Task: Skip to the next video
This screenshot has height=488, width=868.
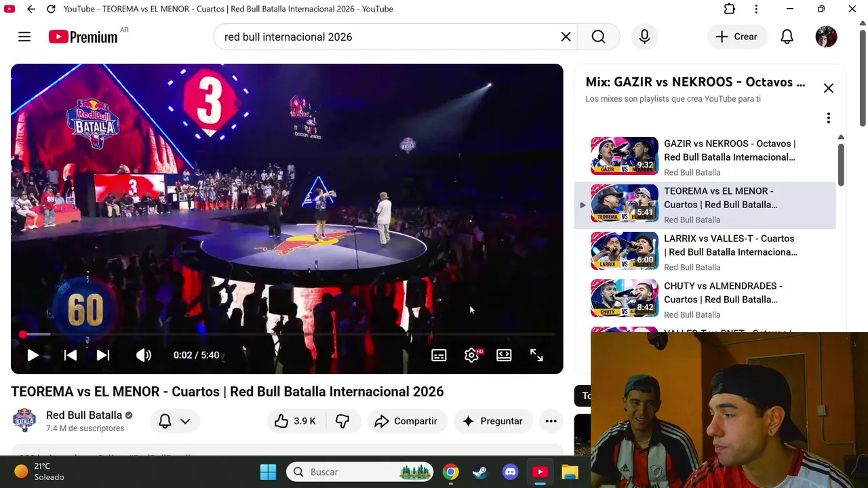Action: pos(103,355)
